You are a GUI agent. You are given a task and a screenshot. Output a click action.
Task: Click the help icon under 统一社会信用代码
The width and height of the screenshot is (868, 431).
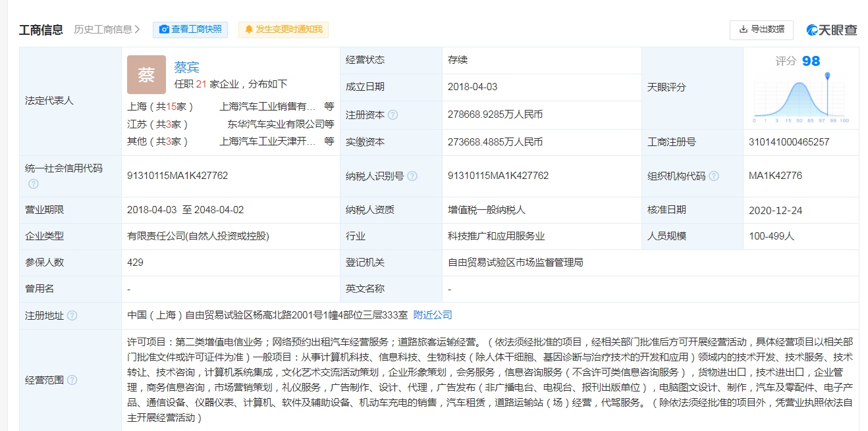coord(33,184)
